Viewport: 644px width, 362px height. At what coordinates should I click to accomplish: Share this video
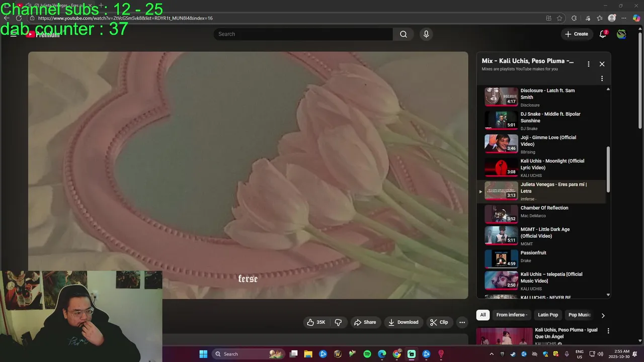click(x=365, y=322)
